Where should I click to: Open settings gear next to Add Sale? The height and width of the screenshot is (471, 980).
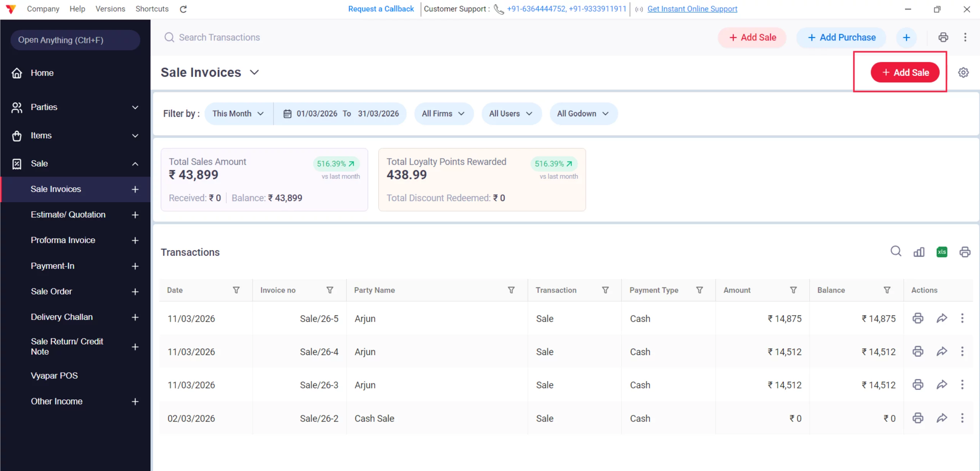coord(964,72)
